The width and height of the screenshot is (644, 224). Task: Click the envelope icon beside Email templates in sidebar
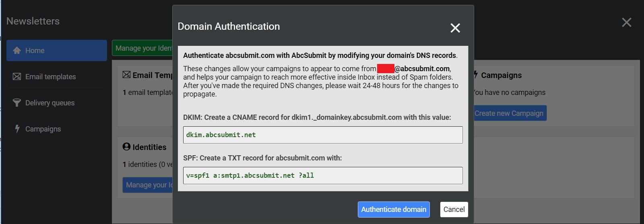[17, 77]
